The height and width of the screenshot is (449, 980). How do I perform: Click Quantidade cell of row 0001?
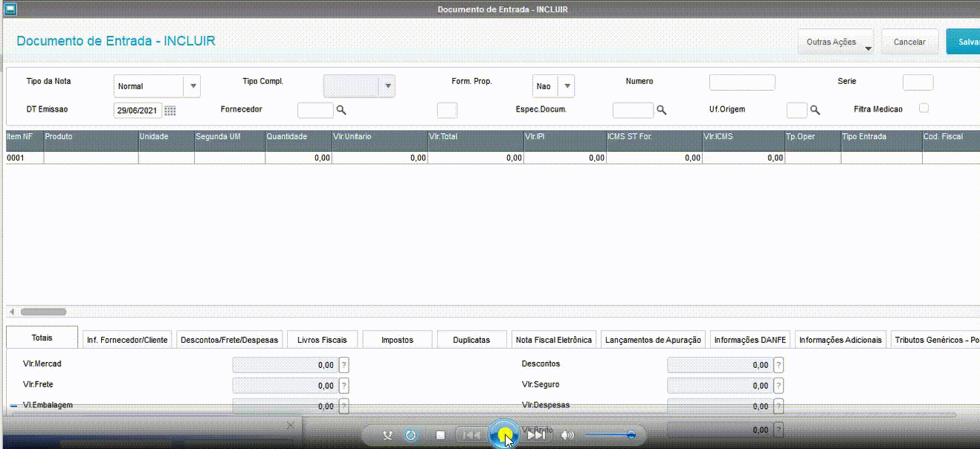pyautogui.click(x=298, y=158)
